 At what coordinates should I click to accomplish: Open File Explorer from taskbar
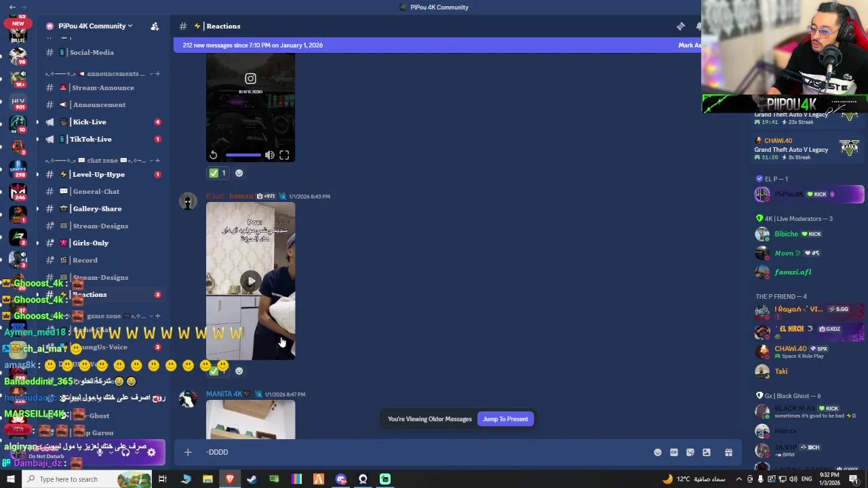208,479
